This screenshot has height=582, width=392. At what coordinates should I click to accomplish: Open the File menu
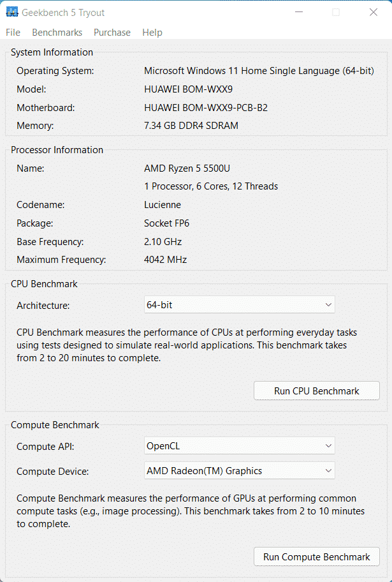click(13, 33)
